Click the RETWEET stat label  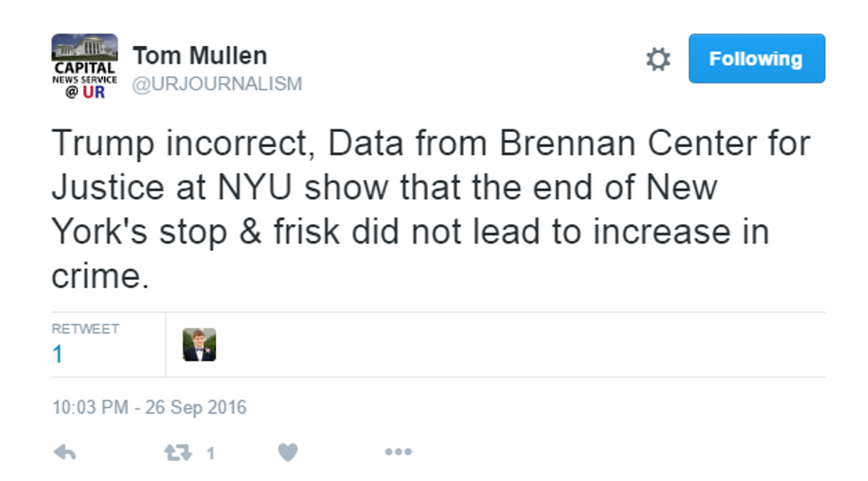85,329
